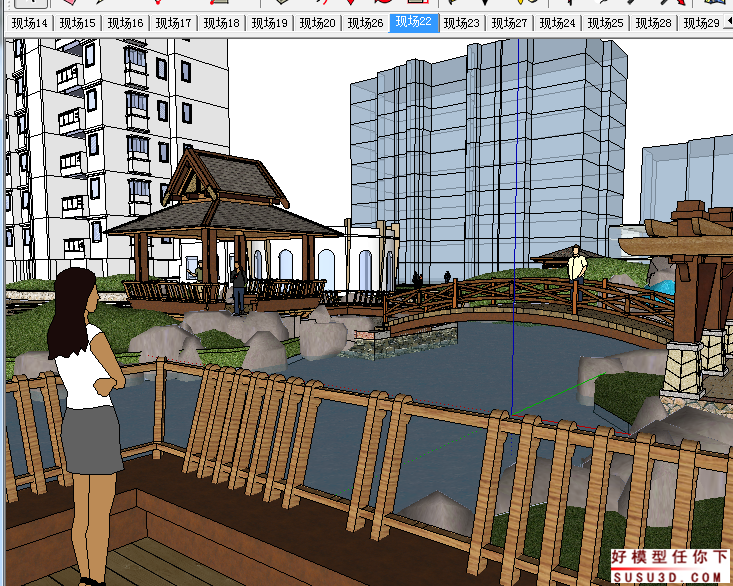Viewport: 733px width, 586px height.
Task: Click the active 现场22 scene tab
Action: [x=414, y=22]
